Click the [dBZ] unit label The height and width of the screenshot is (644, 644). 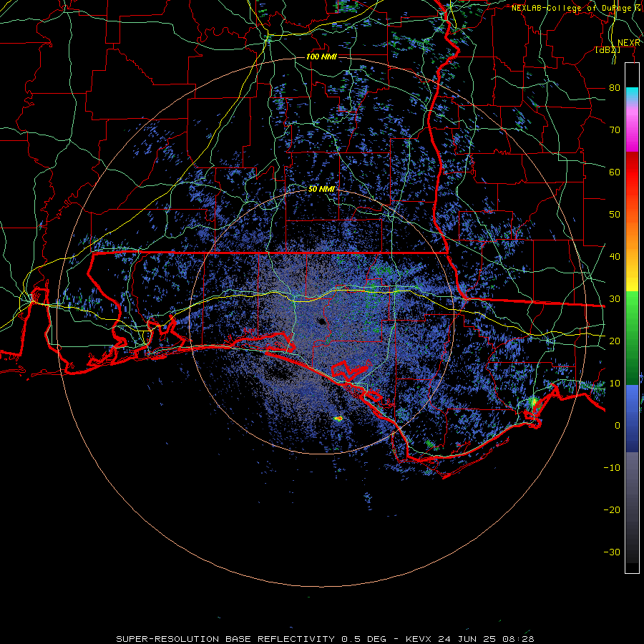[x=608, y=49]
